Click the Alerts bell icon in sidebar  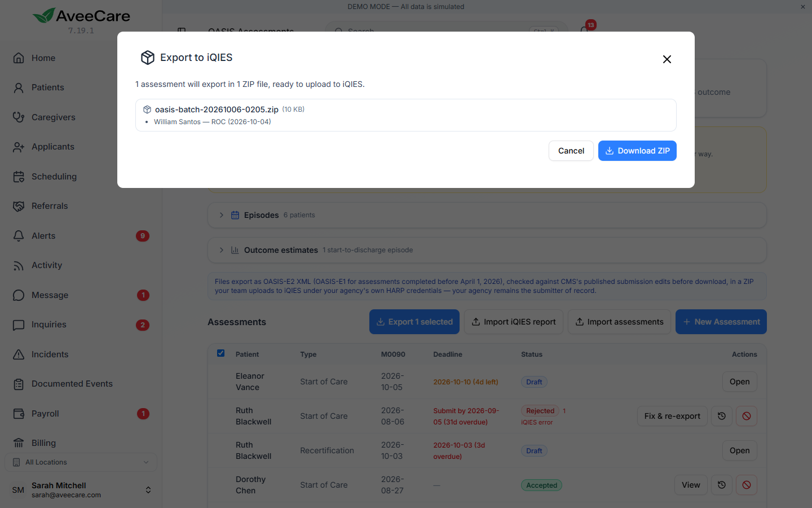pyautogui.click(x=19, y=236)
